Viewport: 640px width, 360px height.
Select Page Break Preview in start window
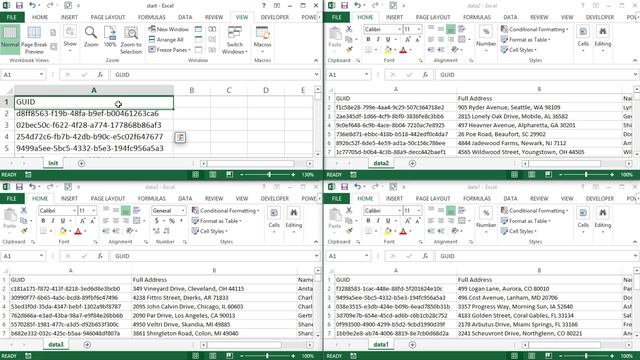pyautogui.click(x=34, y=40)
